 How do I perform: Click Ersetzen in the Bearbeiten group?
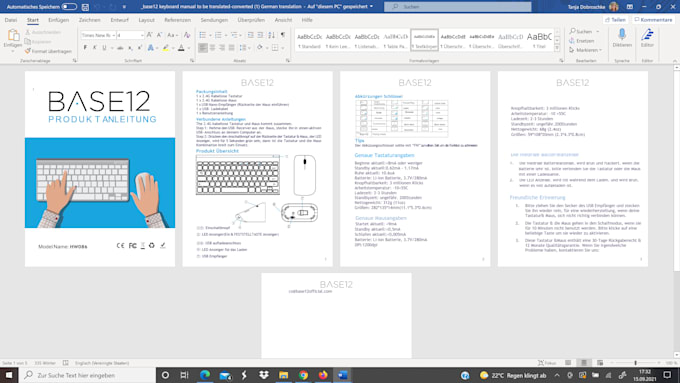[x=582, y=41]
